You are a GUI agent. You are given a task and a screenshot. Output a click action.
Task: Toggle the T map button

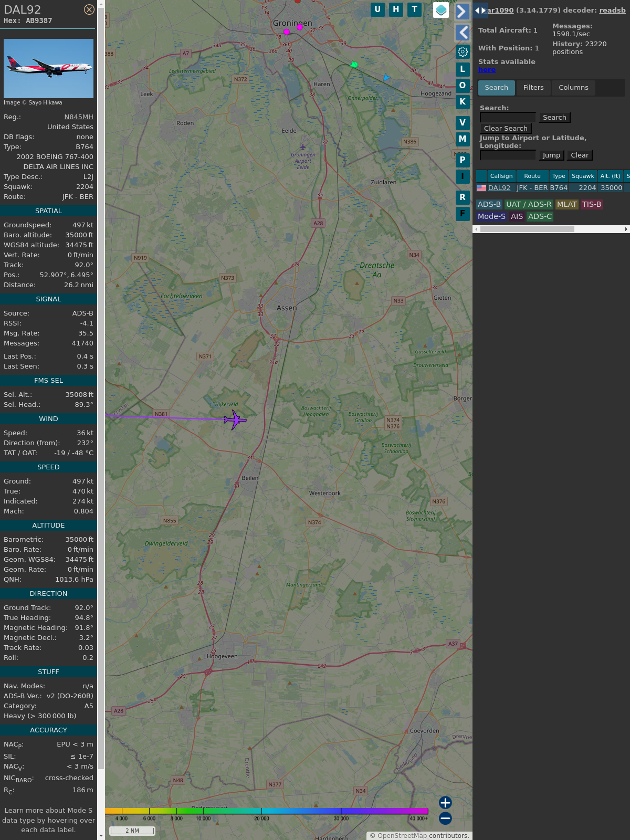click(415, 9)
